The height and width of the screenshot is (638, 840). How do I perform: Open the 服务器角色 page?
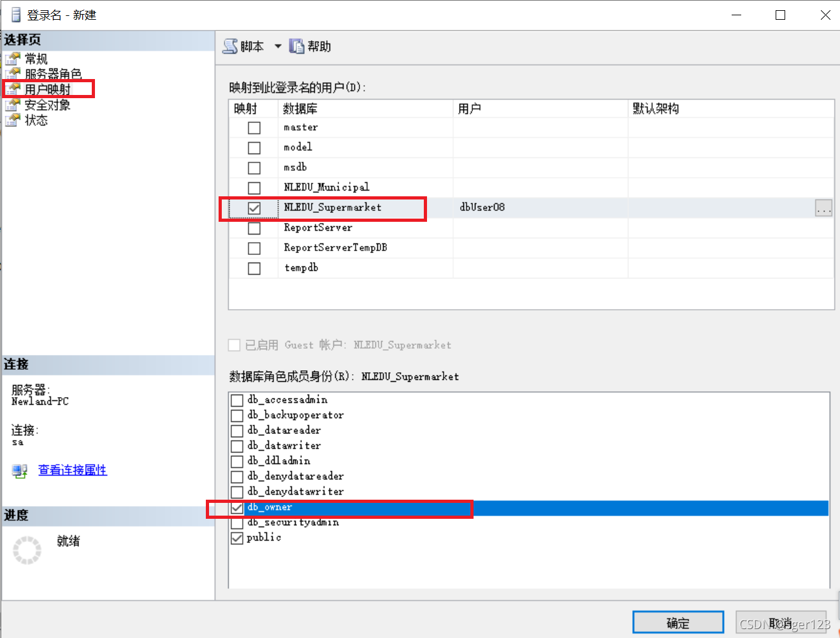[x=54, y=74]
